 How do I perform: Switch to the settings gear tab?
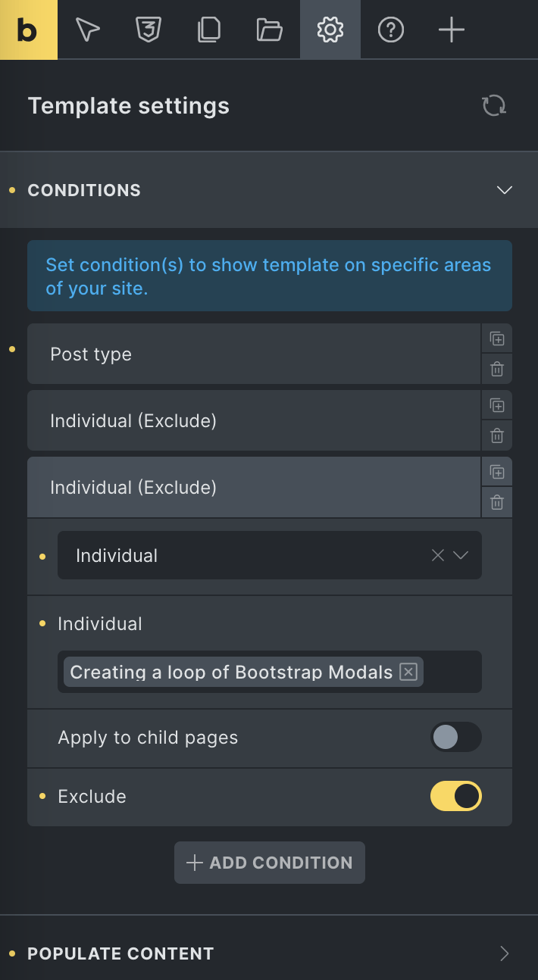coord(330,30)
